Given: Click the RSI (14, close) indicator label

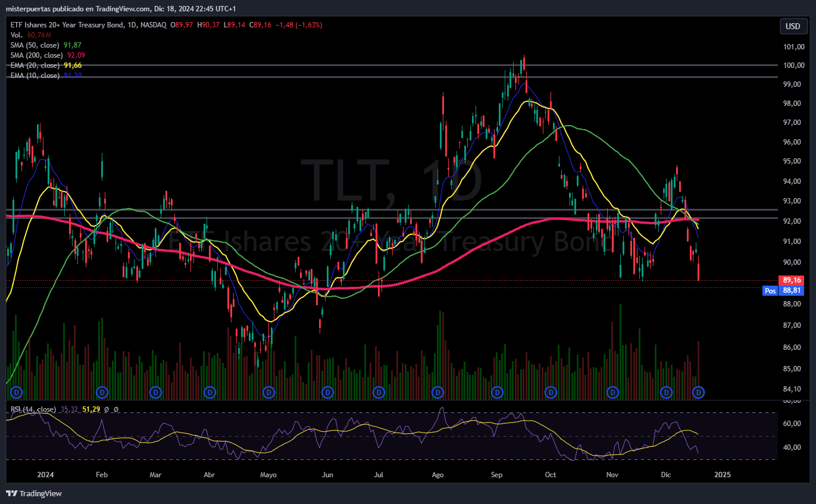Looking at the screenshot, I should 33,409.
